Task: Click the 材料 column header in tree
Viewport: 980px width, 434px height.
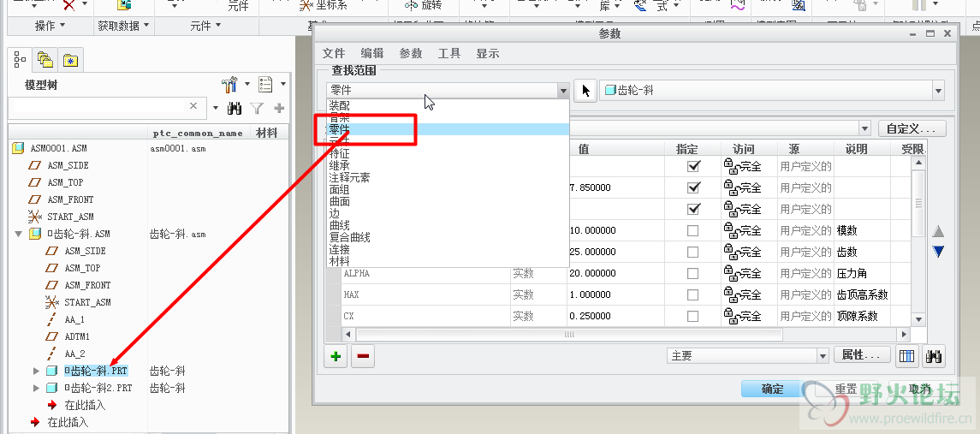Action: 267,133
